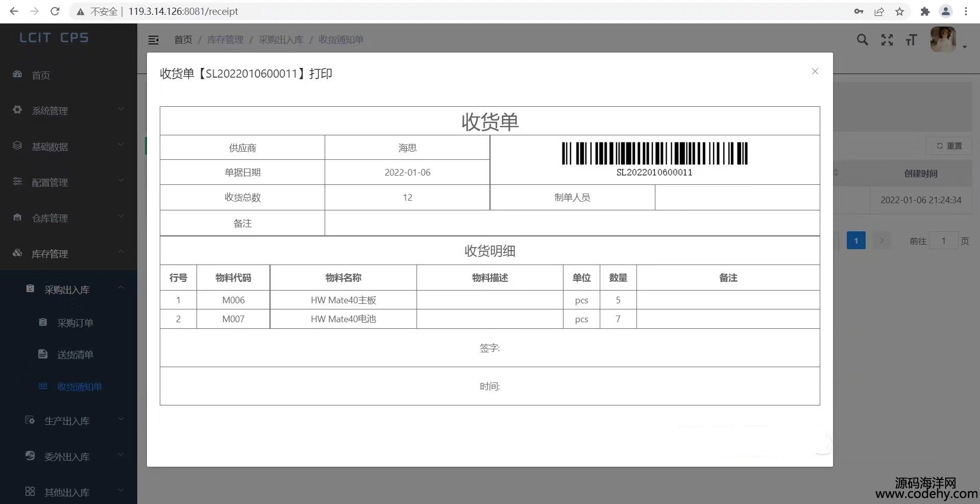
Task: Click the 不安全 security warning icon
Action: tap(80, 12)
